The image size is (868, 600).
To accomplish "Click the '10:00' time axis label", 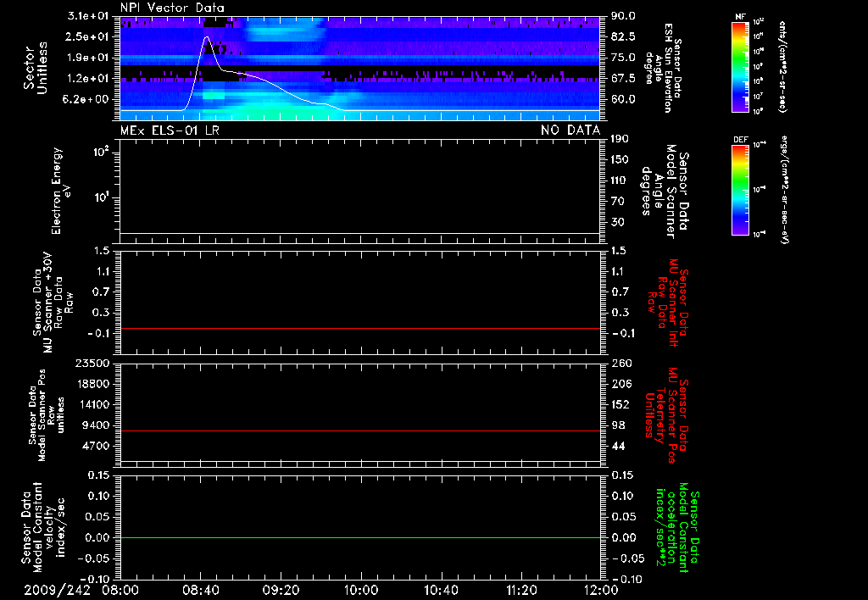I will [x=360, y=590].
